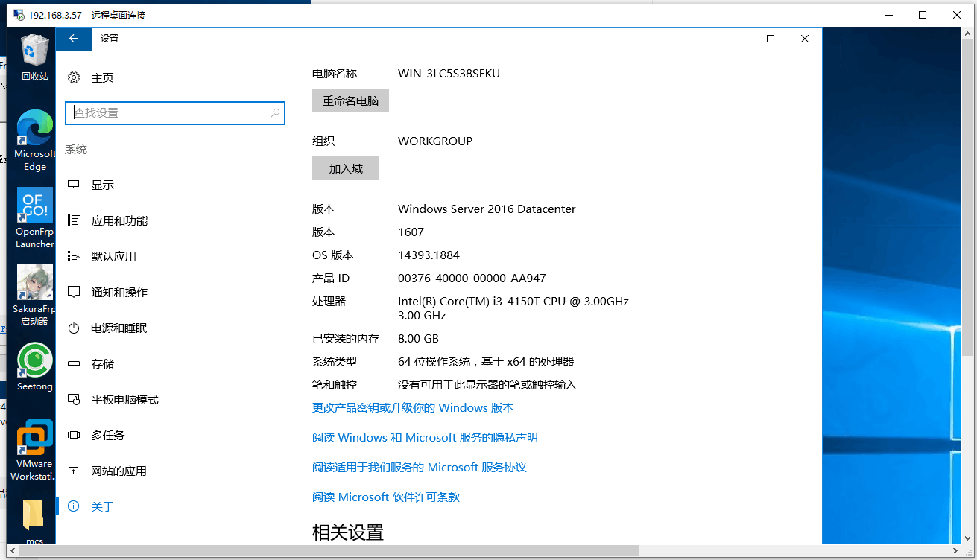Open OpenFrp Launcher desktop shortcut
The height and width of the screenshot is (560, 977).
point(35,218)
